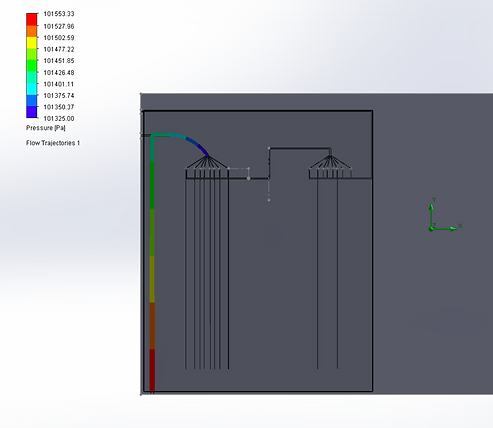Click the 101375.74 legend value

[x=59, y=95]
